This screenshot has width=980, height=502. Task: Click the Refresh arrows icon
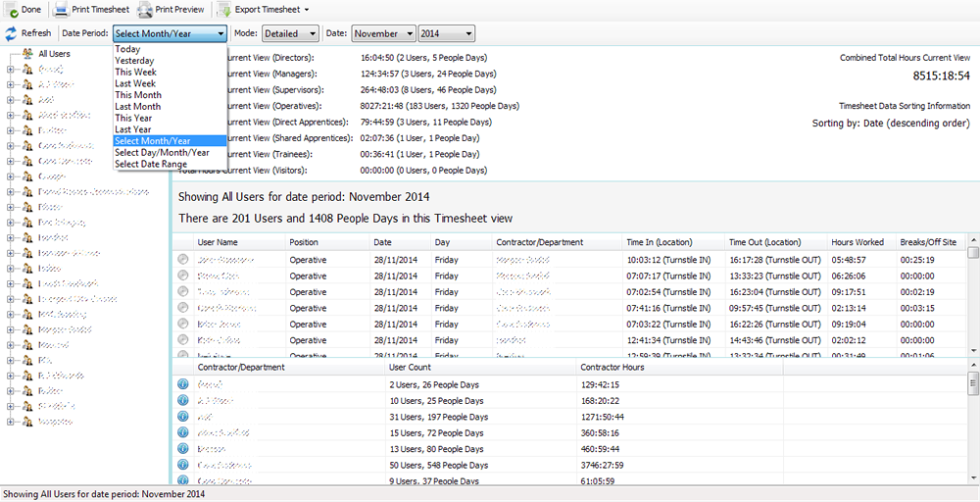pos(11,33)
